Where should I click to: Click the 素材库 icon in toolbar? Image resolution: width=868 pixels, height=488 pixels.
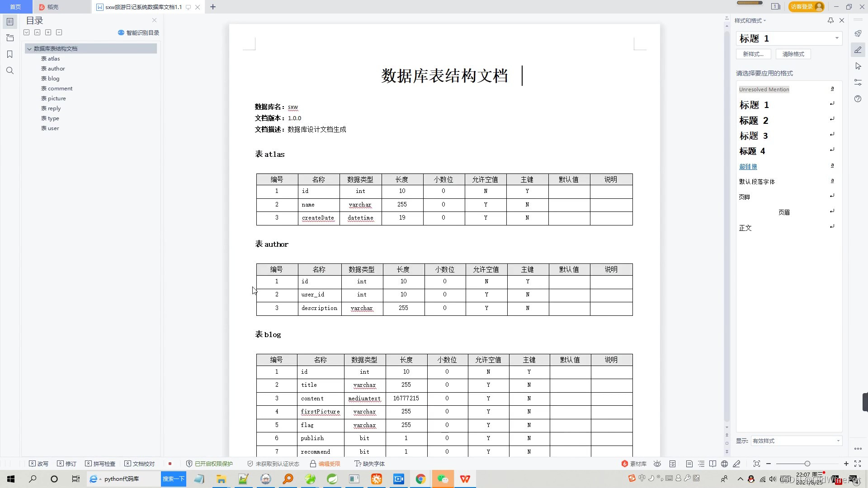627,464
